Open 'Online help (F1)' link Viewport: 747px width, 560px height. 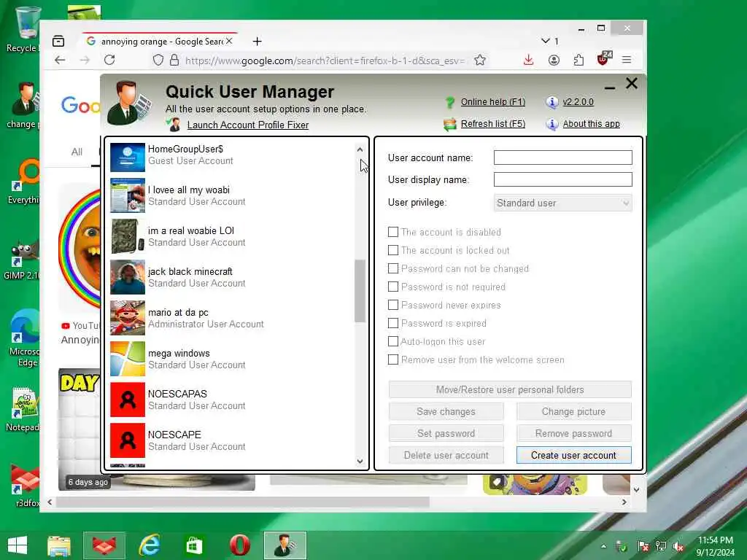[x=492, y=102]
